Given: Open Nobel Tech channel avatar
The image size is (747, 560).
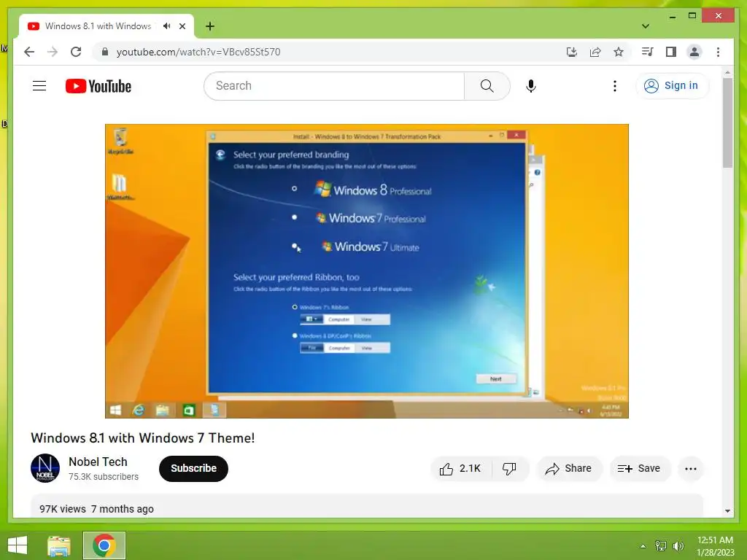Looking at the screenshot, I should click(45, 468).
